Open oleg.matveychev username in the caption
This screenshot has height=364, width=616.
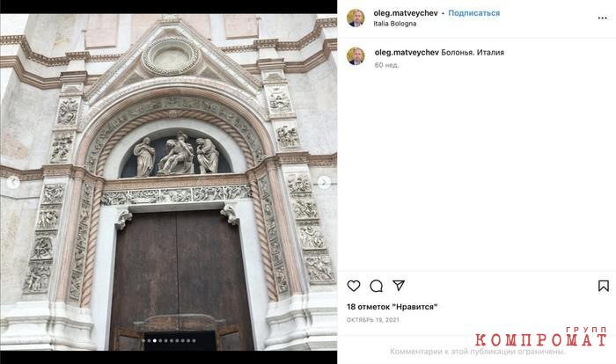pyautogui.click(x=407, y=52)
